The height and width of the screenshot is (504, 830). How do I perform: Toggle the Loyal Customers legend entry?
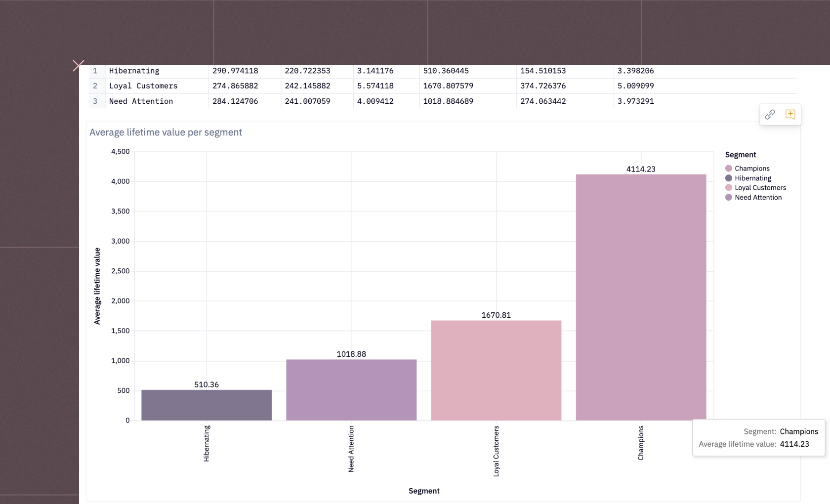pyautogui.click(x=760, y=187)
